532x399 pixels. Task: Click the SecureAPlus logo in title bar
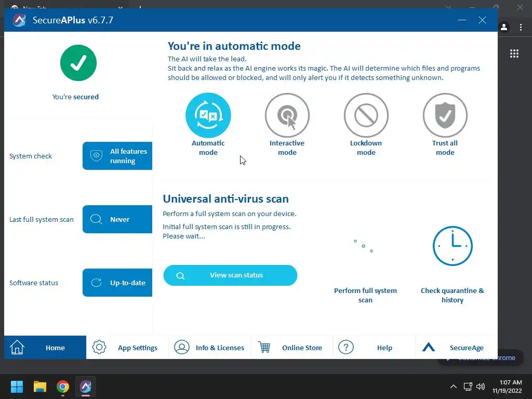pos(19,20)
